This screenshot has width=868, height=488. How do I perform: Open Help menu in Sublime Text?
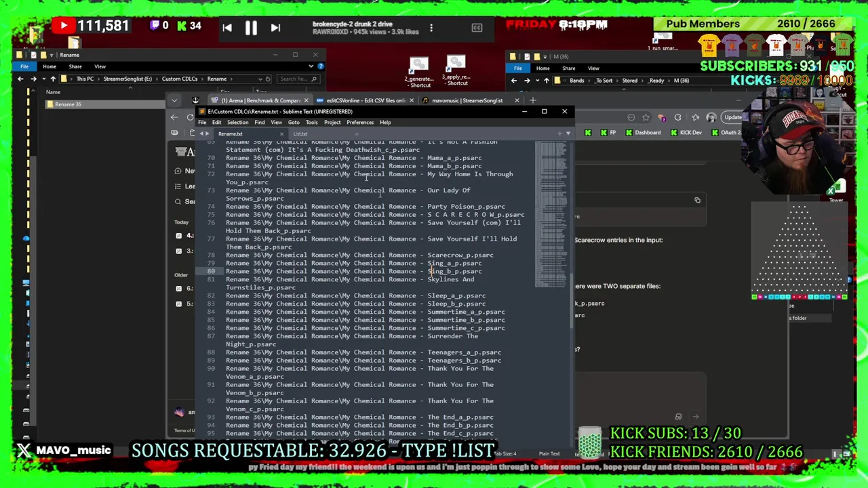[385, 123]
